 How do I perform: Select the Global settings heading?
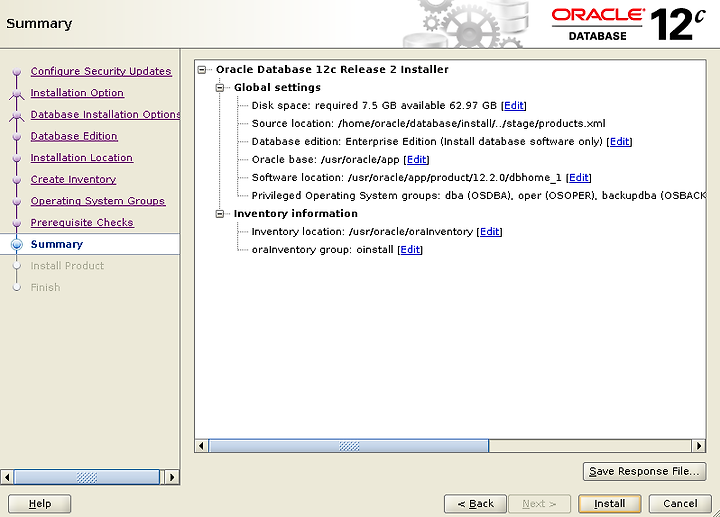pyautogui.click(x=277, y=88)
